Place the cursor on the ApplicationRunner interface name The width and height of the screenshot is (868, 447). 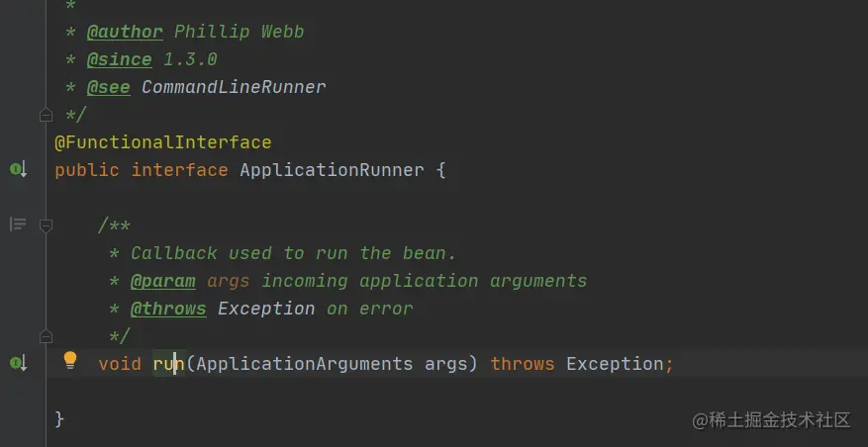point(332,170)
